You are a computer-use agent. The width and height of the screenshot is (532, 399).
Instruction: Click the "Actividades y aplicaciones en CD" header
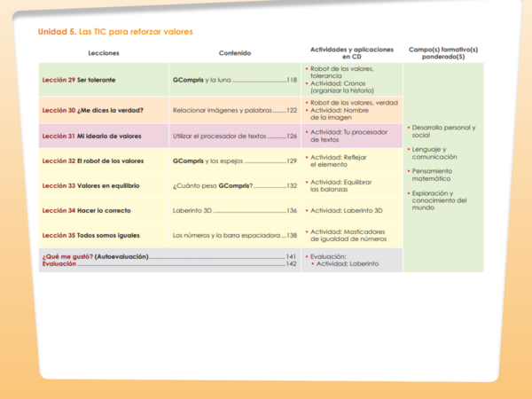[x=352, y=53]
